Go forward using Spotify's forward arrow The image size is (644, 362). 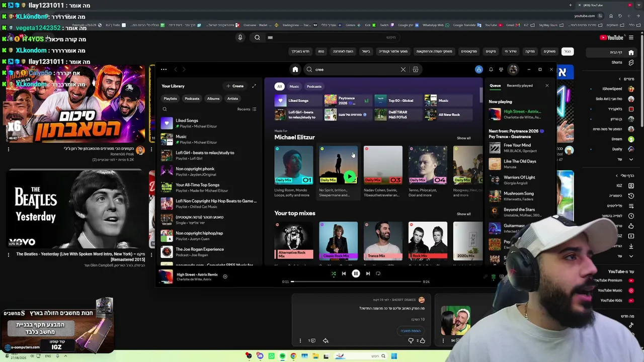click(184, 69)
